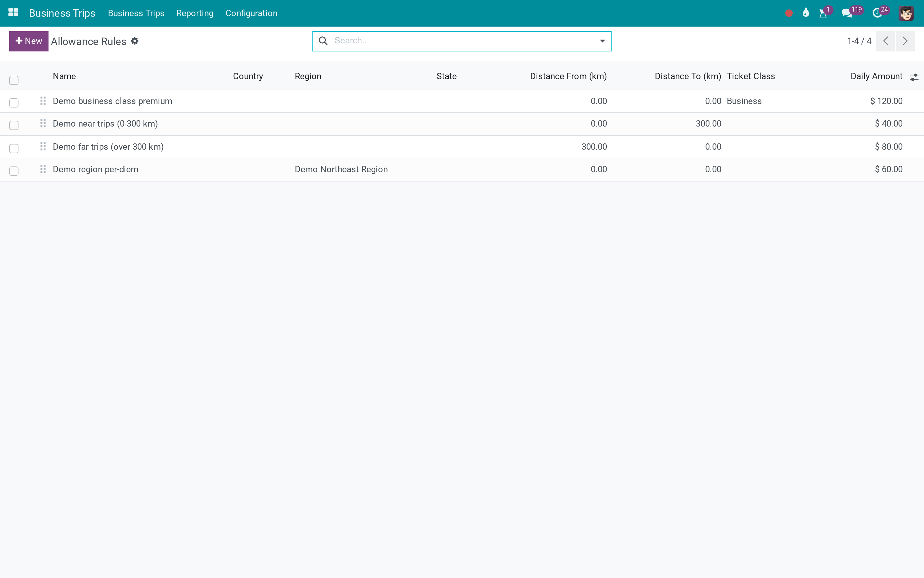Open Demo near trips (0-300 km) record

(105, 123)
